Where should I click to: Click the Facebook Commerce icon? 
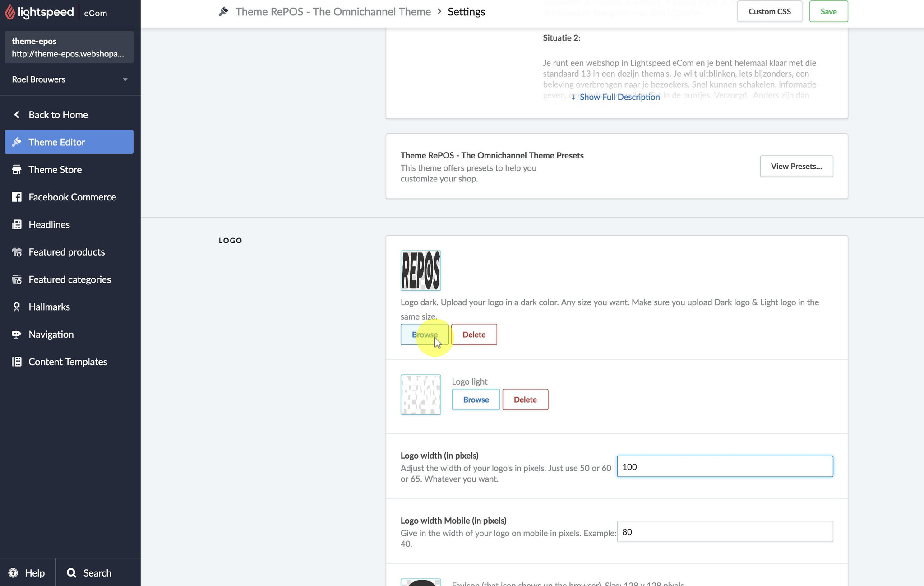(x=17, y=197)
